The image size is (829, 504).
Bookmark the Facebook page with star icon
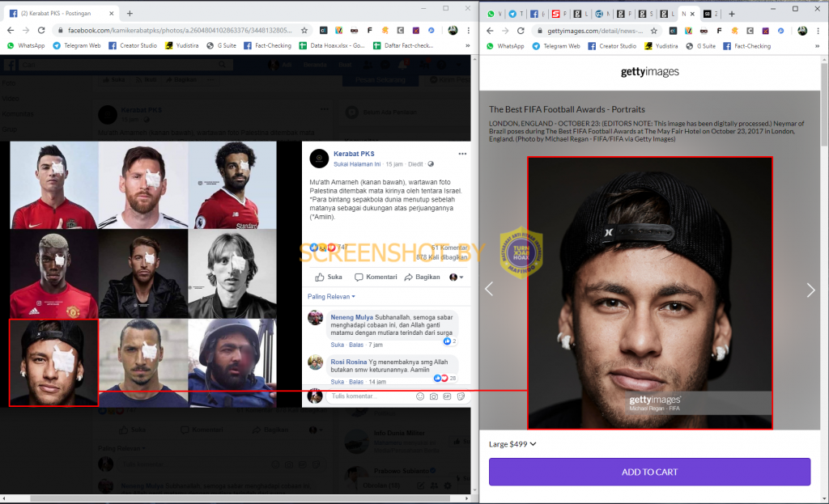[304, 31]
